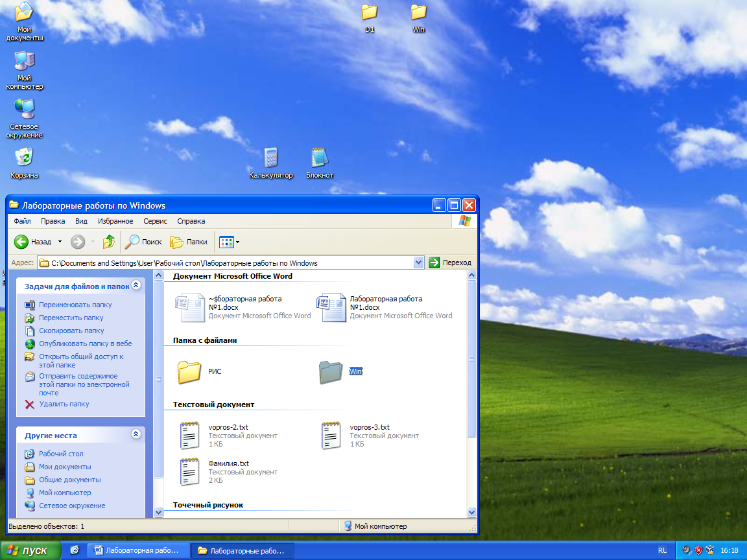Click sidebar scrollbar up arrow
The image size is (747, 560).
[x=159, y=275]
